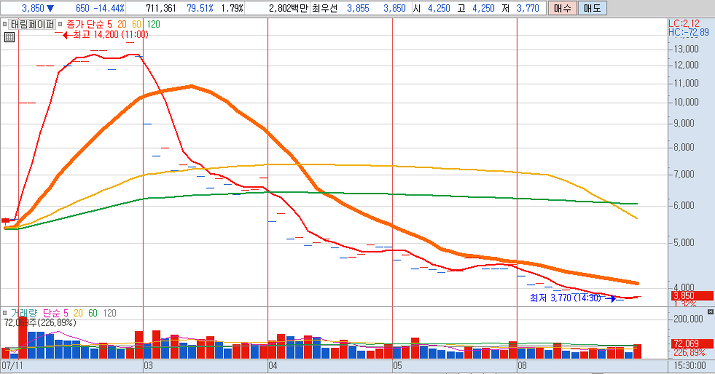Toggle the square marker before 종가 단순
The height and width of the screenshot is (374, 715).
click(60, 24)
